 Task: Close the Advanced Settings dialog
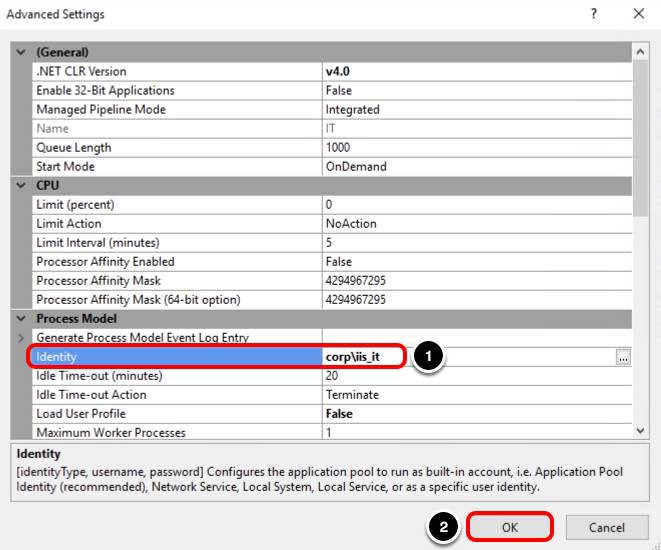639,13
